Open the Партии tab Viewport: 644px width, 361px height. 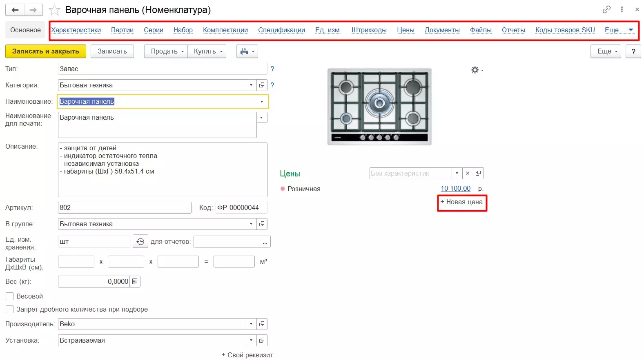coord(122,30)
